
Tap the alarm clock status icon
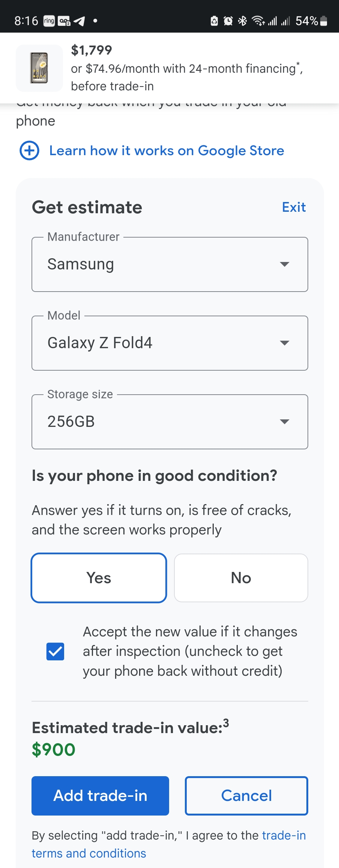click(228, 21)
